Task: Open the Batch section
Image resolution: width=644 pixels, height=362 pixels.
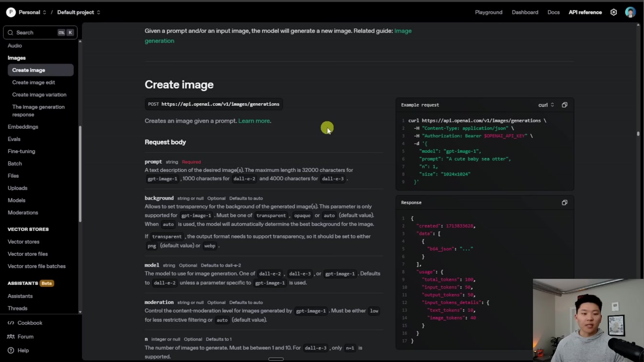Action: pyautogui.click(x=15, y=163)
